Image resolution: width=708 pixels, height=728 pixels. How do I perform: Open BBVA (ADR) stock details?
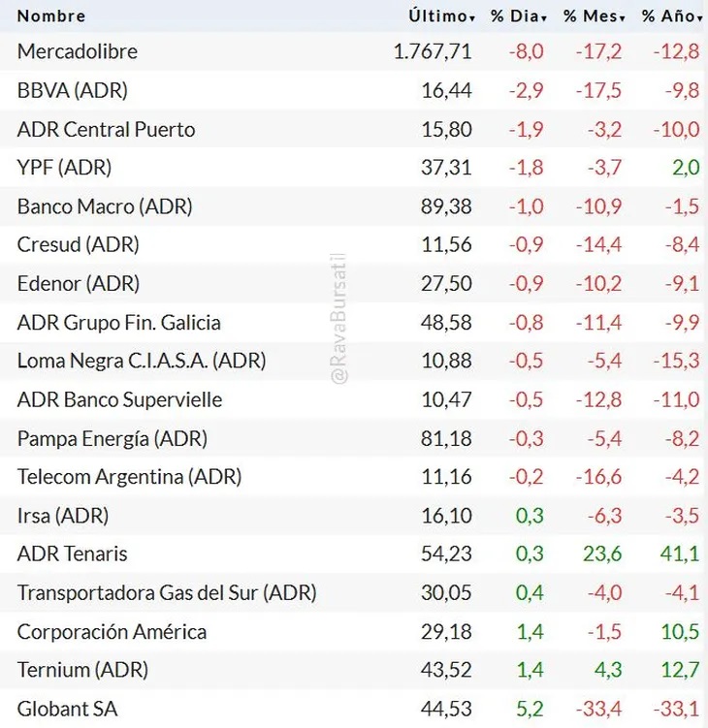coord(73,90)
